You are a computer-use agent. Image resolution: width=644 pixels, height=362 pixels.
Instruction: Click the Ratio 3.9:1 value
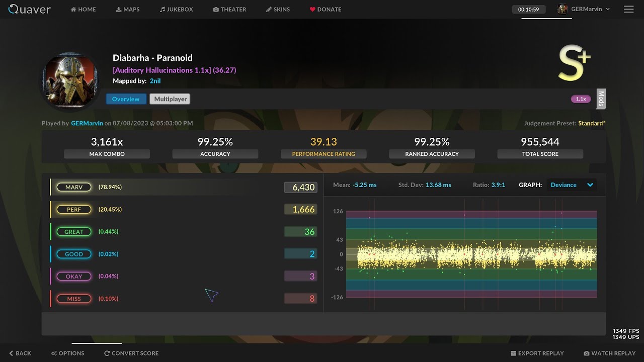tap(498, 185)
